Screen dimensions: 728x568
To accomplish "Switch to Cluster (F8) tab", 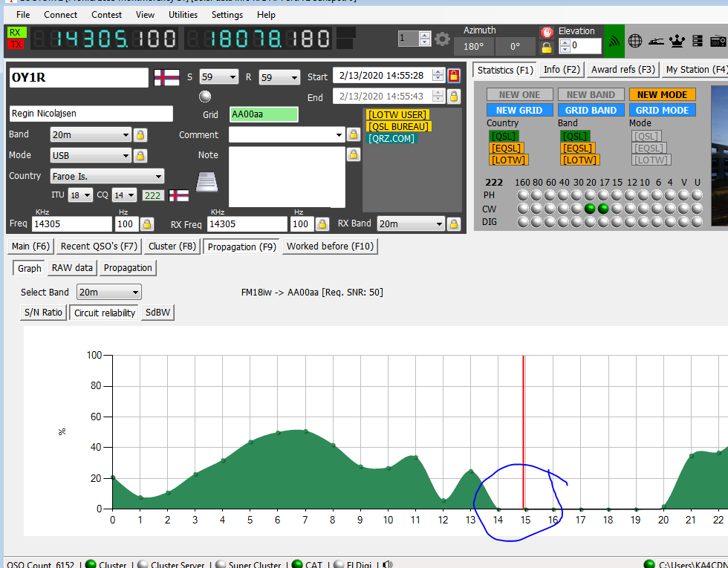I will [x=172, y=247].
